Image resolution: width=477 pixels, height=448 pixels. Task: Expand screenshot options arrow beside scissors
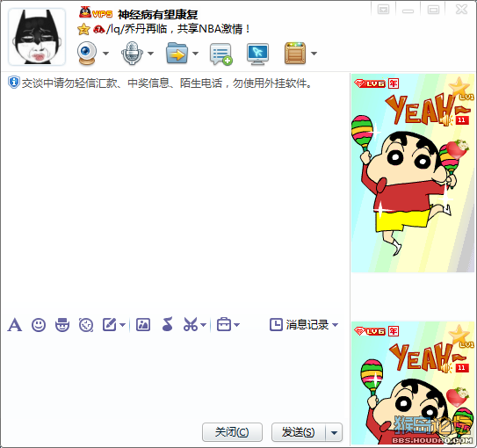tap(204, 325)
